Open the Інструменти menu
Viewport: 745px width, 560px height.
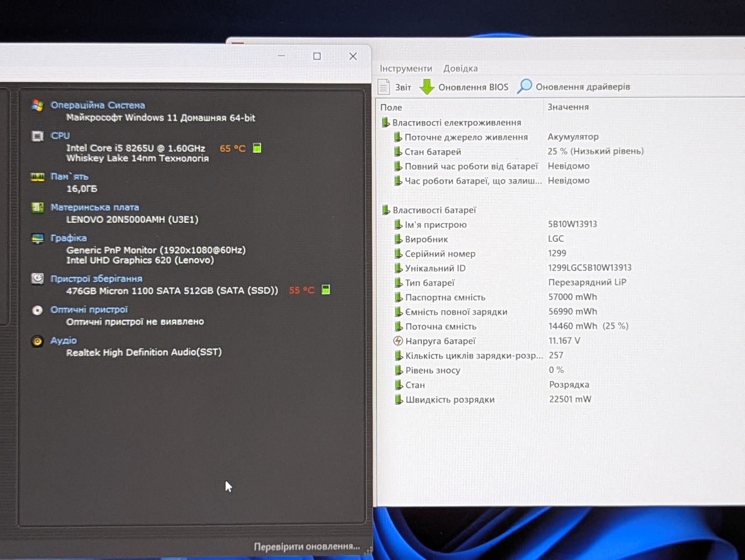click(x=406, y=69)
